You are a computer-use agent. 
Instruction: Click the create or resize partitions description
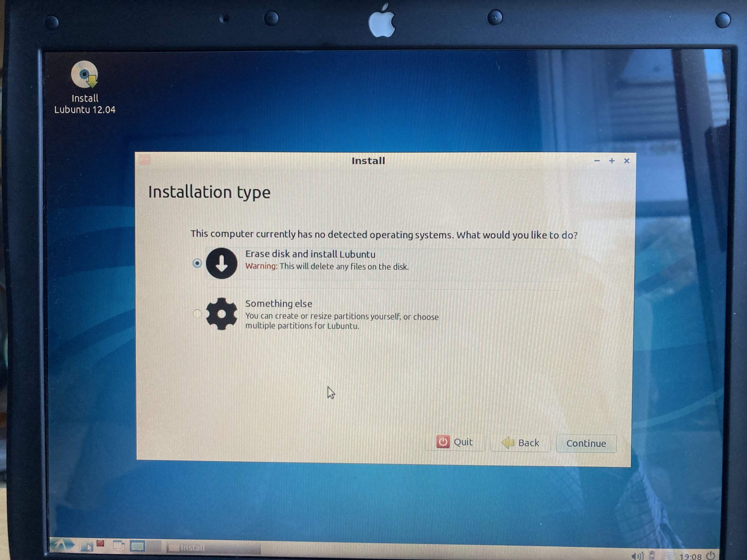342,321
